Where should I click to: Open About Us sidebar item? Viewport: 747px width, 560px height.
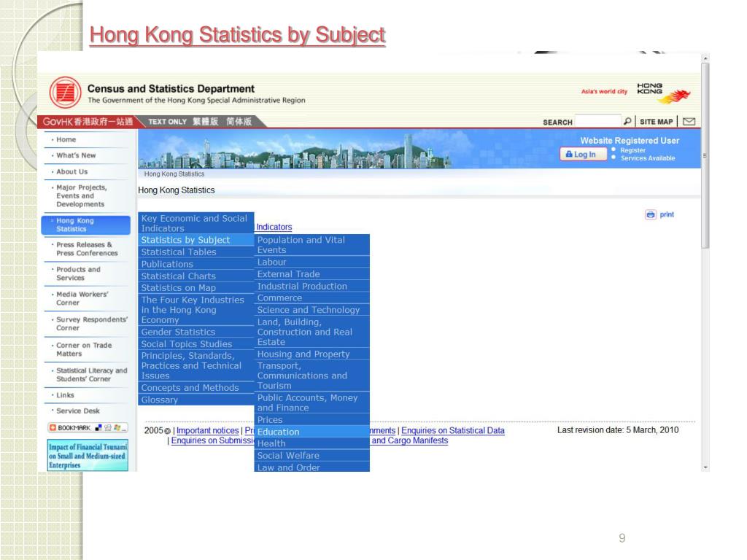pos(72,171)
